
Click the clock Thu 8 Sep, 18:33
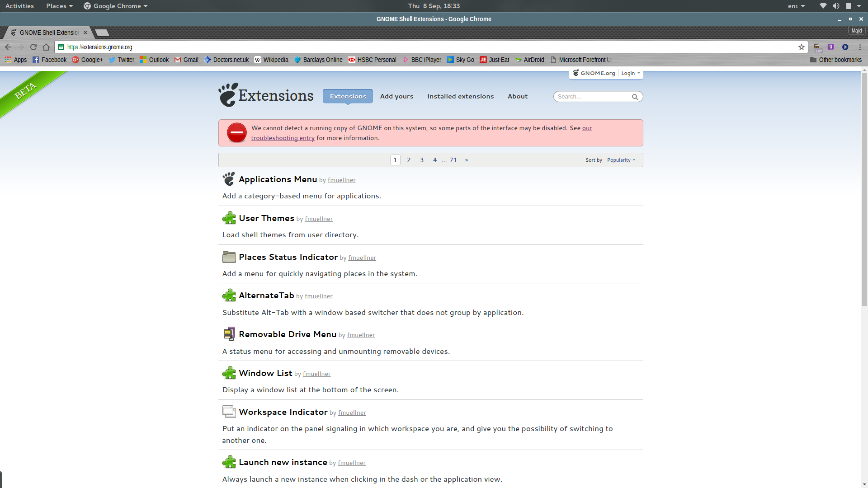434,6
